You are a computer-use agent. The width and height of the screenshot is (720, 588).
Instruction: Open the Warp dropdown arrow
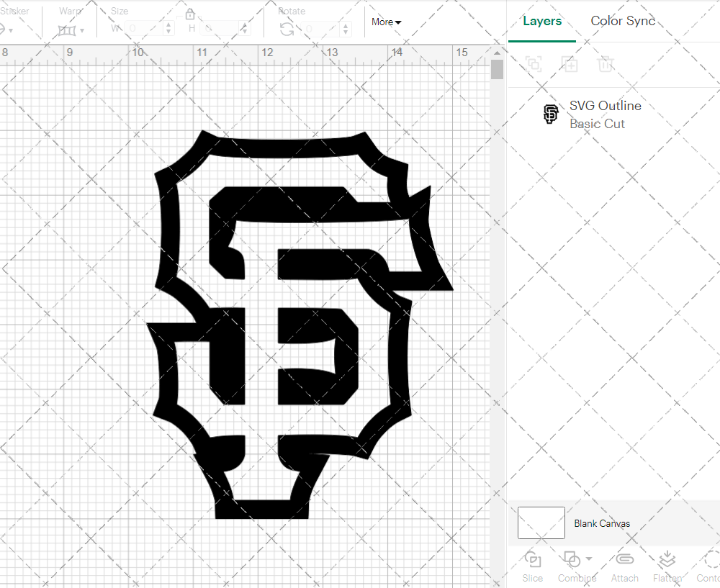tap(82, 31)
